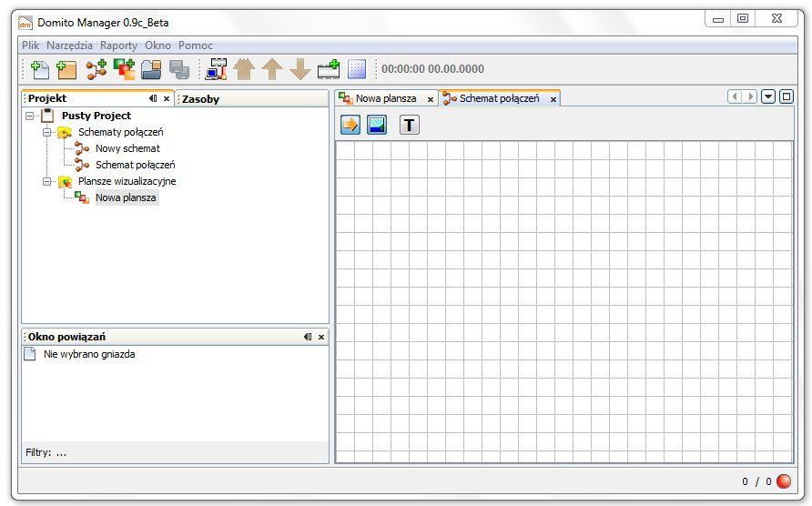Viewport: 812px width, 506px height.
Task: Click the new project folder-plus icon
Action: tap(66, 69)
